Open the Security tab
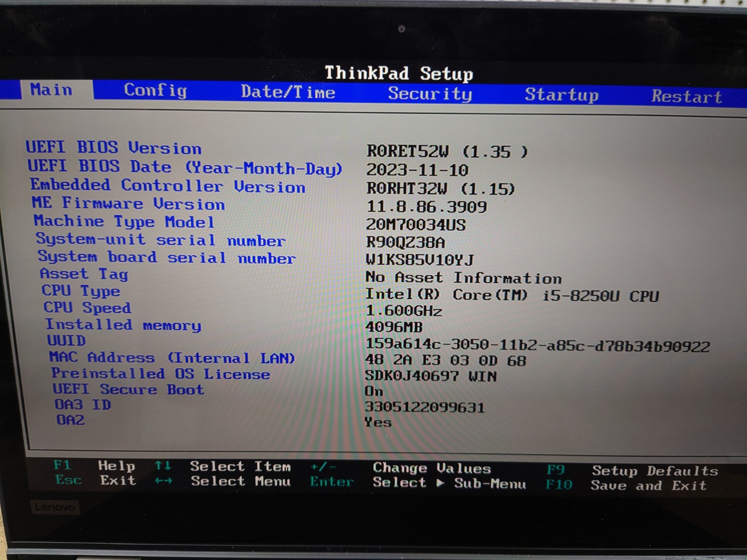Viewport: 747px width, 560px height. tap(430, 94)
